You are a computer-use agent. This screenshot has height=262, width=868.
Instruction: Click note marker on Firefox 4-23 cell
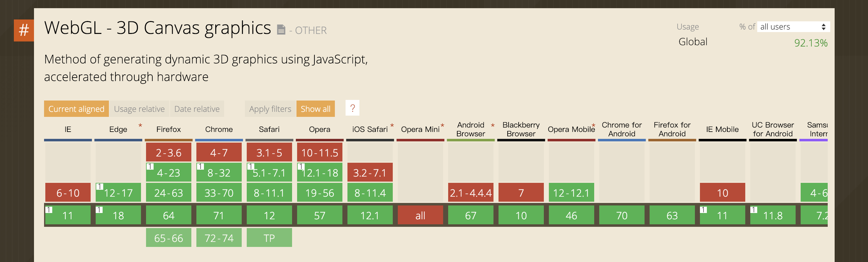150,166
